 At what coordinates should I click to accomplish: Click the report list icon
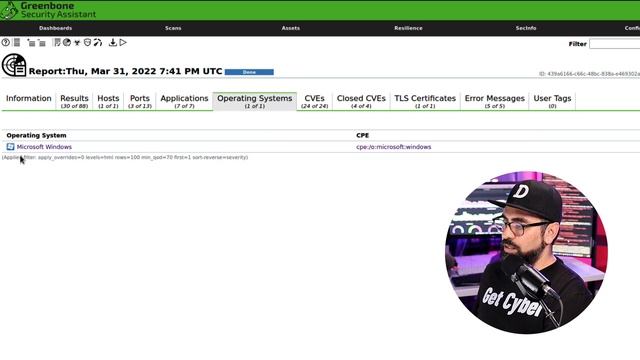[x=17, y=42]
